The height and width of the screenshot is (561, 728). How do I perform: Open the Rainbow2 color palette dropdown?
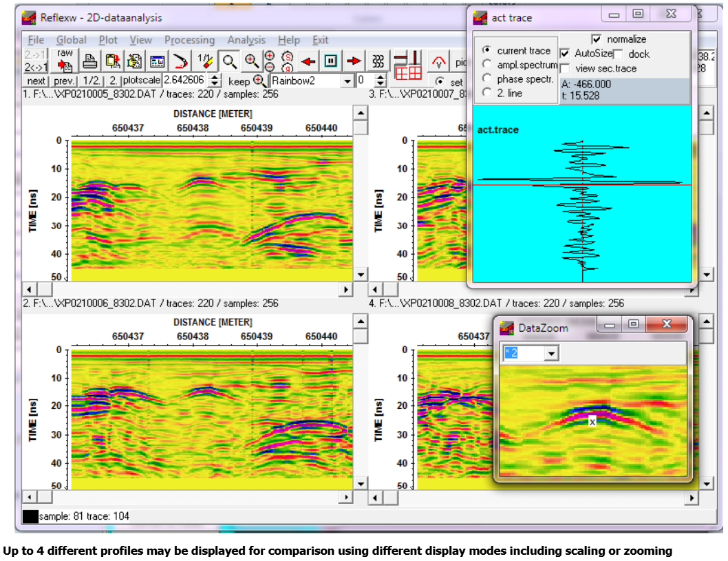coord(347,81)
